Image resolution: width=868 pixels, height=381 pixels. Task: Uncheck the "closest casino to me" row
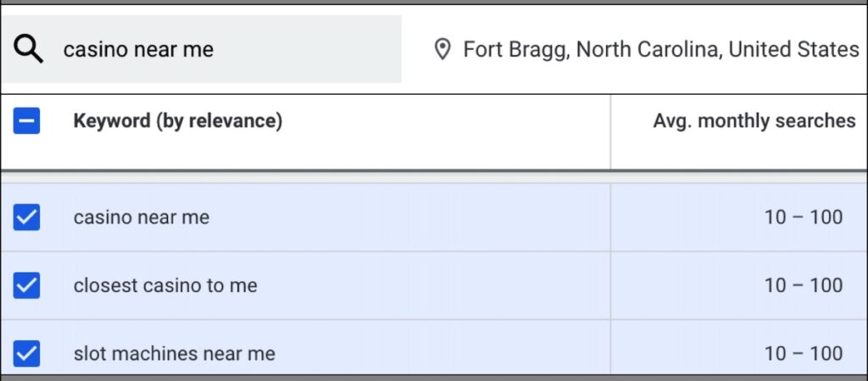26,285
